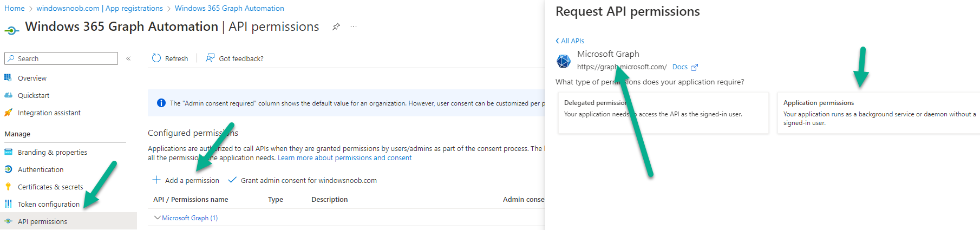Screen dimensions: 980x230
Task: Click the checkmark icon for admin consent
Action: [x=232, y=180]
